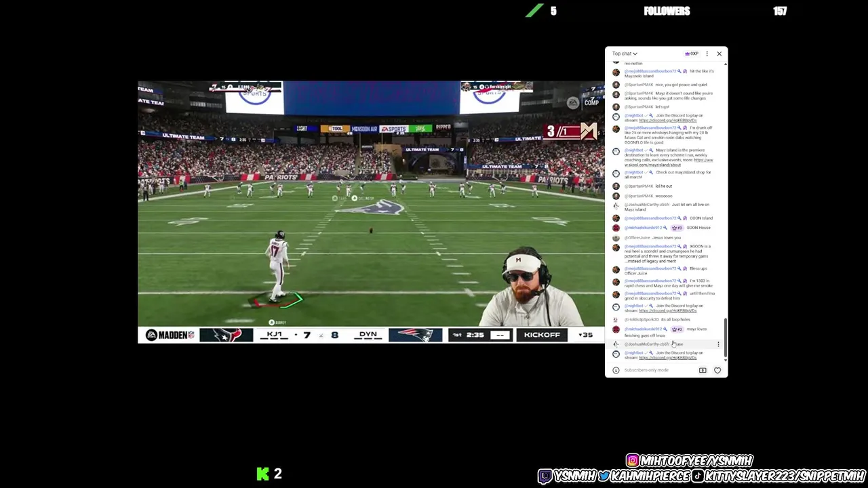The height and width of the screenshot is (488, 868).
Task: Click the Twitch icon beside YSNMIH
Action: coord(545,476)
